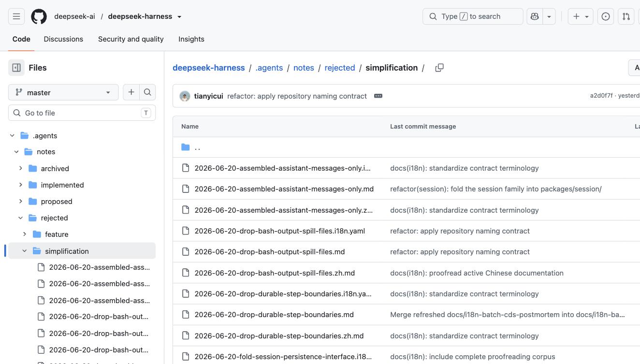Image resolution: width=640 pixels, height=364 pixels.
Task: Collapse the simplification folder chevron
Action: (25, 251)
